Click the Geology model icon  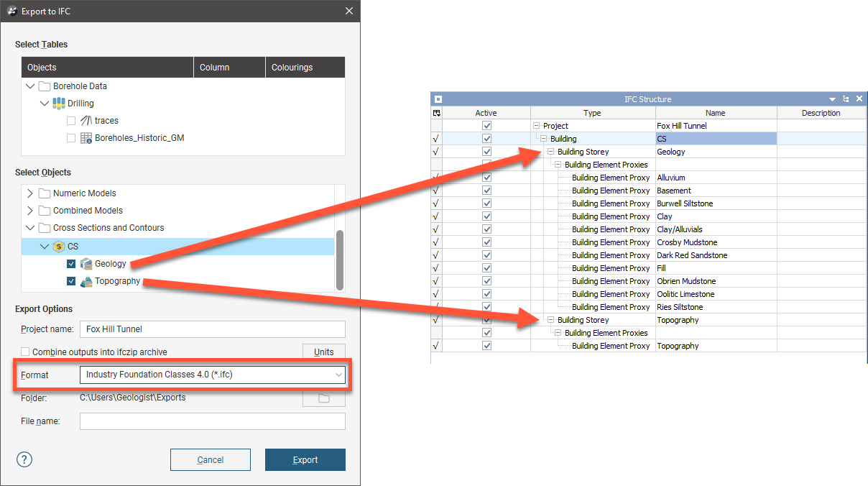coord(86,264)
